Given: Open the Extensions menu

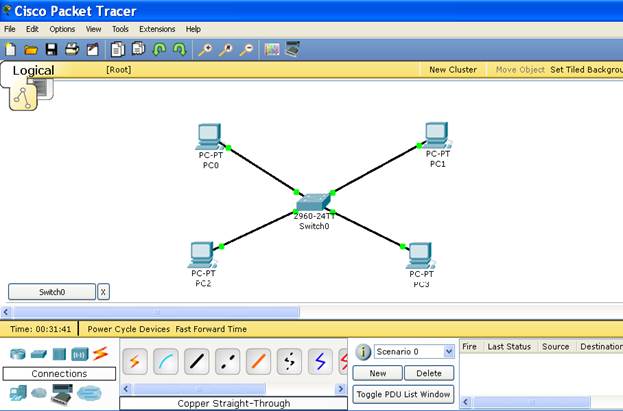Looking at the screenshot, I should (x=157, y=29).
